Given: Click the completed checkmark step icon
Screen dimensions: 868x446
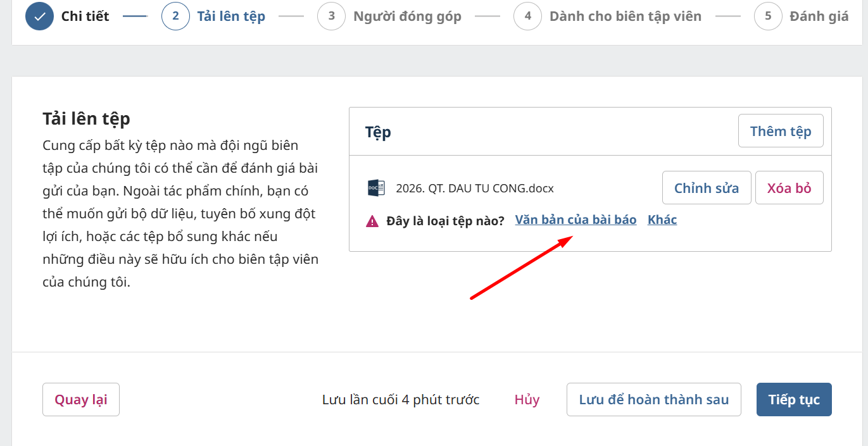Looking at the screenshot, I should click(x=39, y=16).
